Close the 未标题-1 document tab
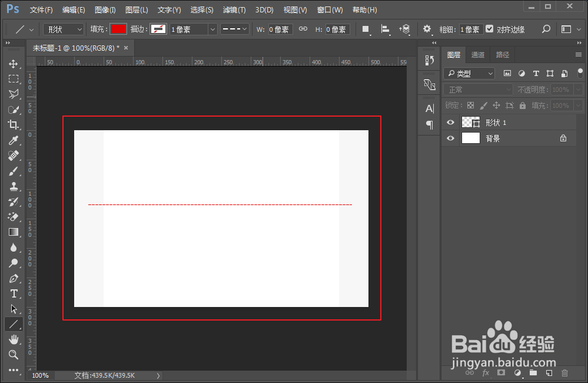Screen dimensions: 588x383 (126, 48)
